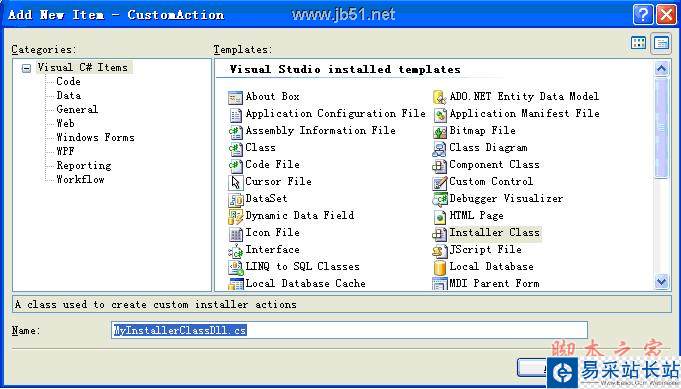This screenshot has height=389, width=681.
Task: Select Local Database Cache icon
Action: (x=235, y=284)
